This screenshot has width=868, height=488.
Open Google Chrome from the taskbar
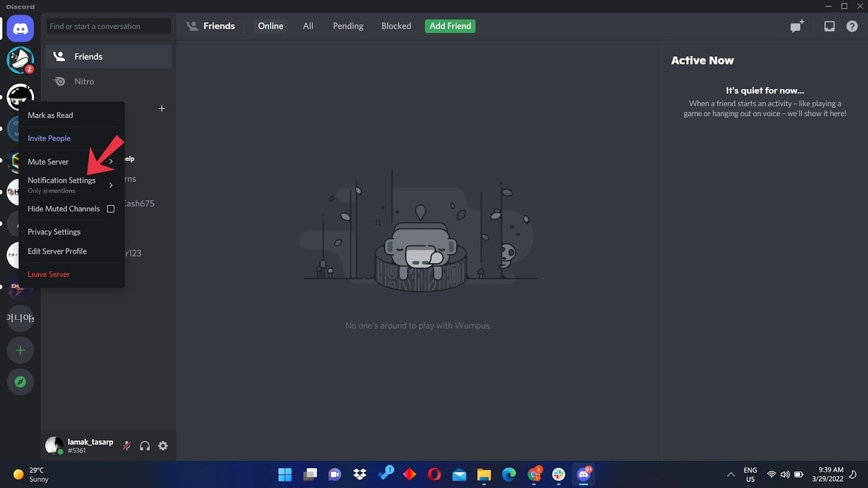534,474
